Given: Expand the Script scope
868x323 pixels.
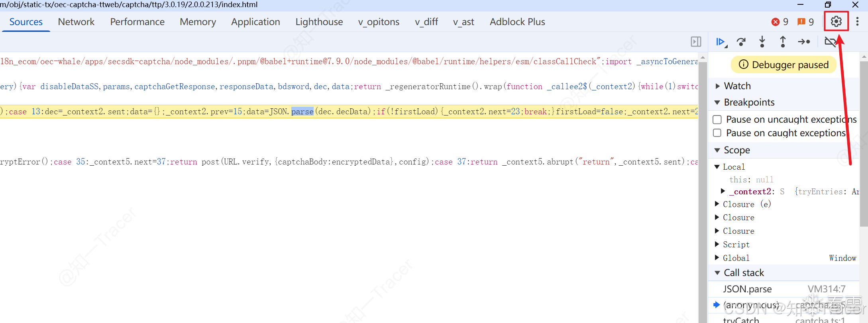Looking at the screenshot, I should (717, 244).
